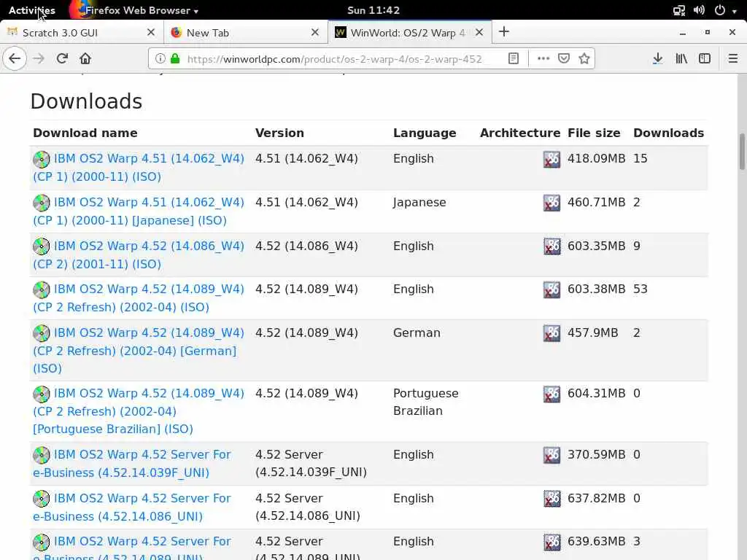Click the Download name column header
Image resolution: width=747 pixels, height=560 pixels.
(85, 133)
